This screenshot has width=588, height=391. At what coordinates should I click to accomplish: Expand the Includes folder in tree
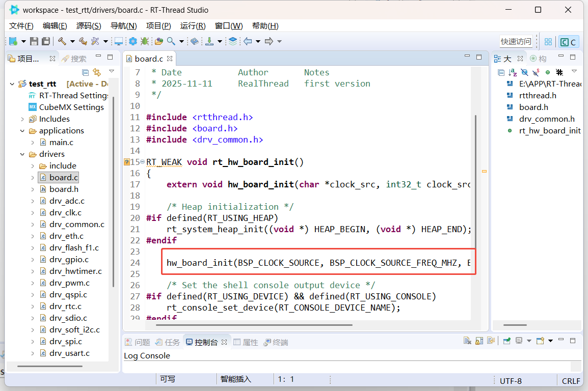(22, 119)
